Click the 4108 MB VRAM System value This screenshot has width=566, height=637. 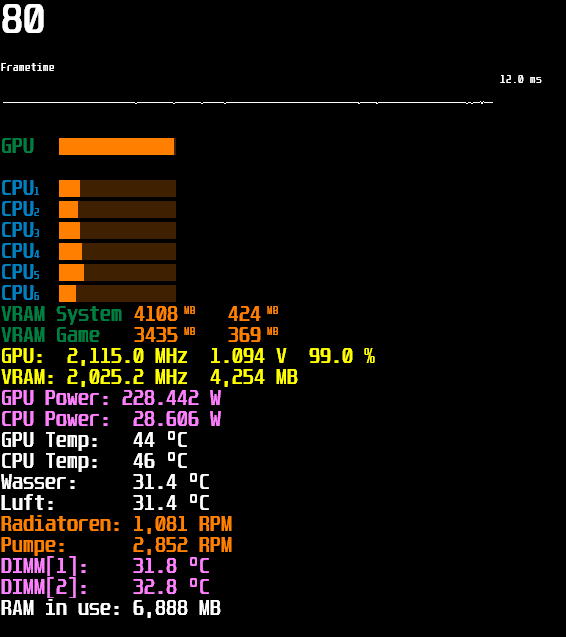click(165, 314)
